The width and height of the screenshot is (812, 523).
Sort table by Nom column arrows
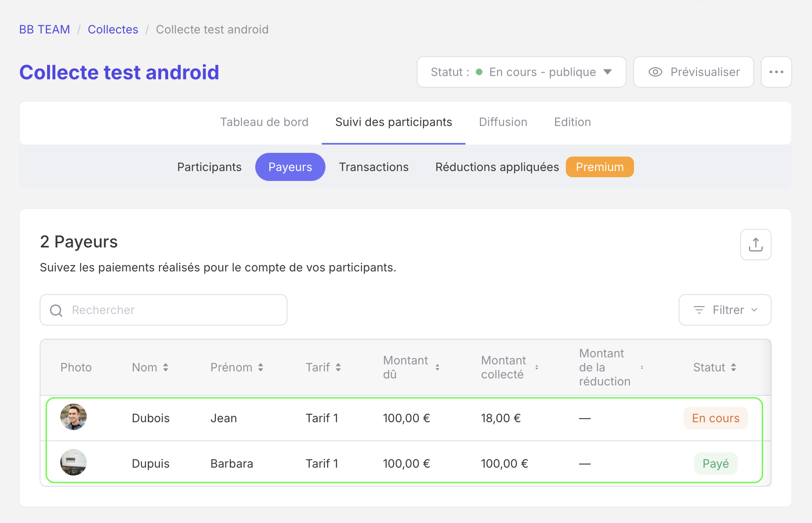pyautogui.click(x=166, y=367)
